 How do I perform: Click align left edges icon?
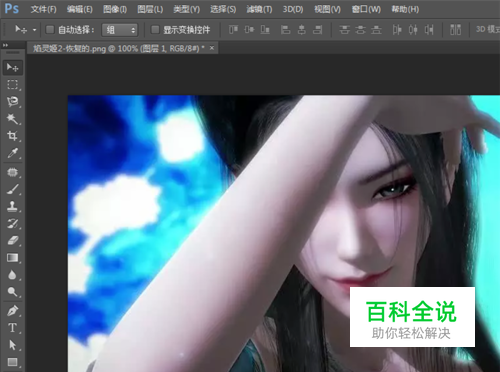tap(285, 30)
